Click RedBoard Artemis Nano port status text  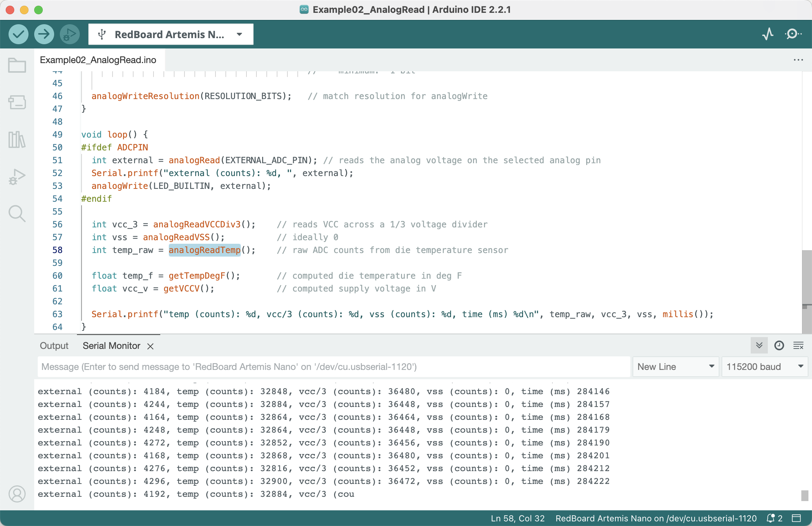(656, 518)
